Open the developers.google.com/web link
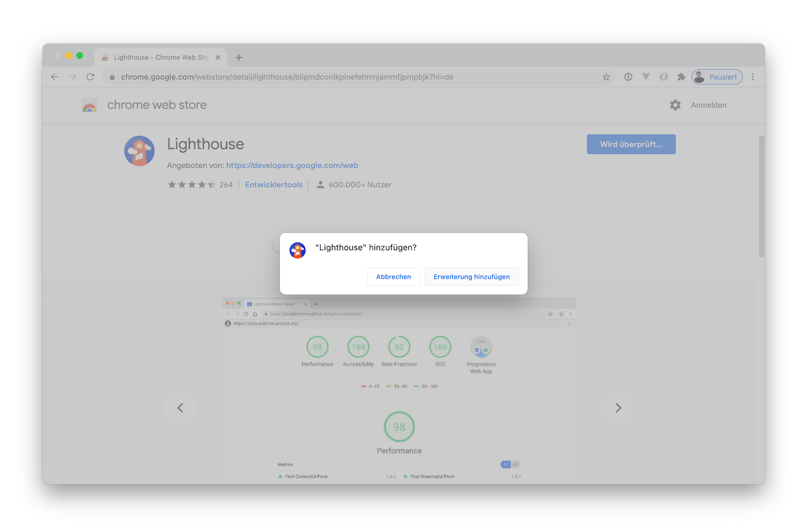812x525 pixels. 292,165
